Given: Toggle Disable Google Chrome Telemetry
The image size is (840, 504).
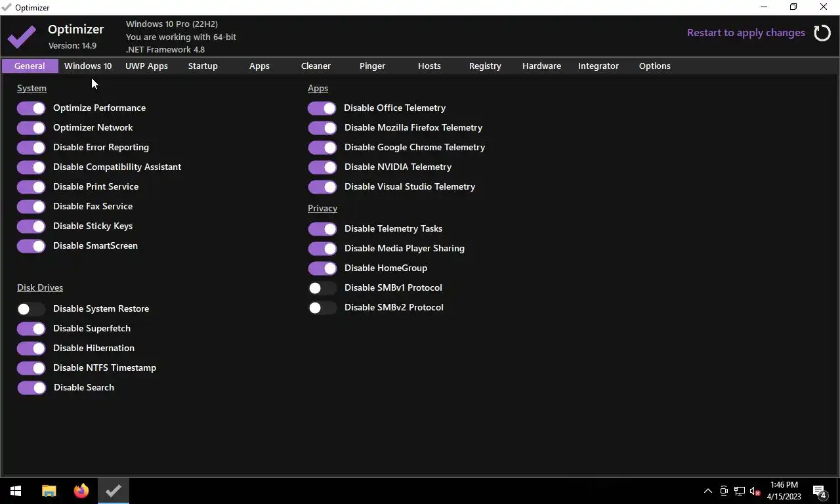Looking at the screenshot, I should [322, 148].
